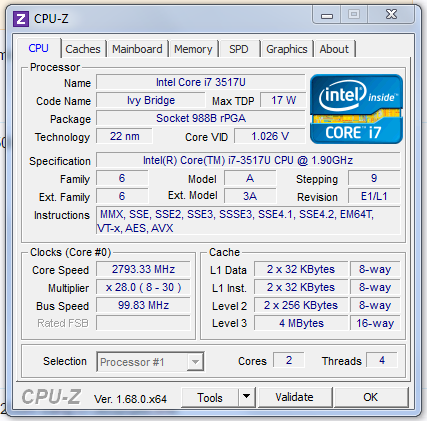Go to the SPD tab

(239, 49)
